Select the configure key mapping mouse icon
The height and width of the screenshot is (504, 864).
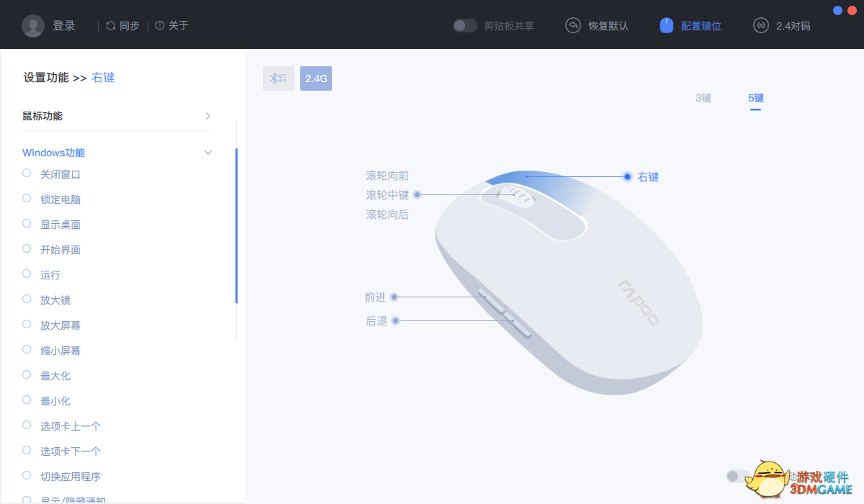pos(667,26)
